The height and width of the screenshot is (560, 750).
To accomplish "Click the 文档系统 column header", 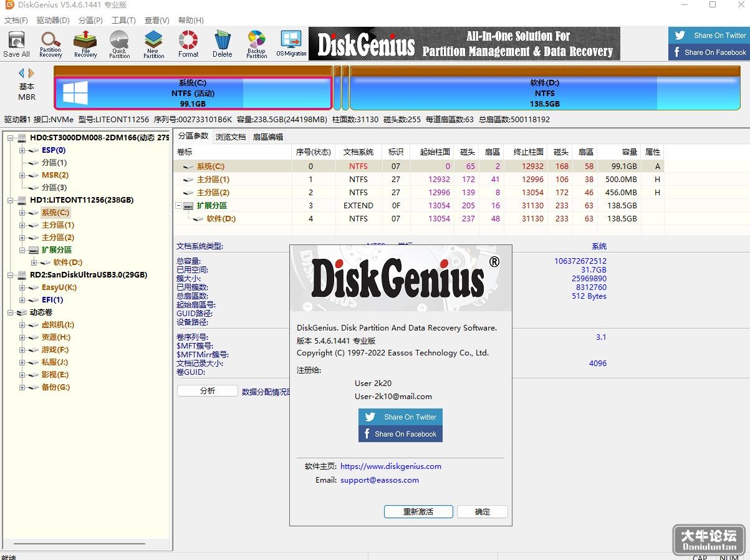I will pyautogui.click(x=358, y=152).
